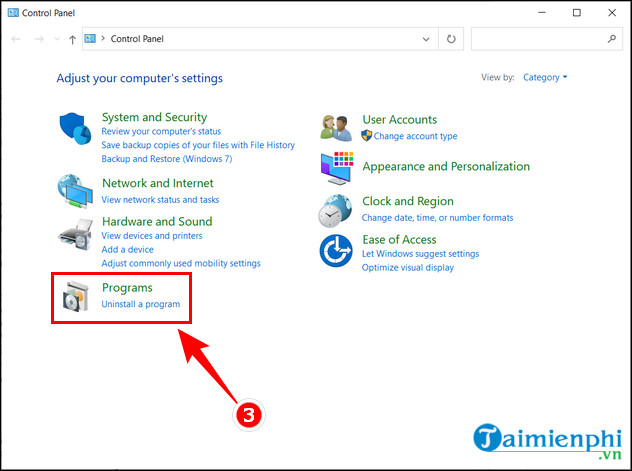The height and width of the screenshot is (471, 632).
Task: Click the search Control Panel field
Action: tap(547, 39)
